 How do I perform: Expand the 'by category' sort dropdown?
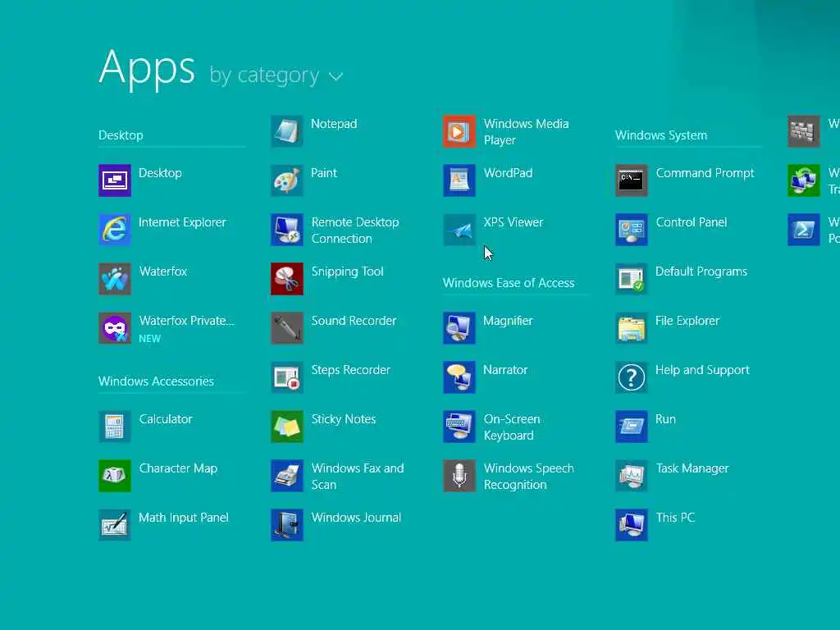tap(276, 75)
